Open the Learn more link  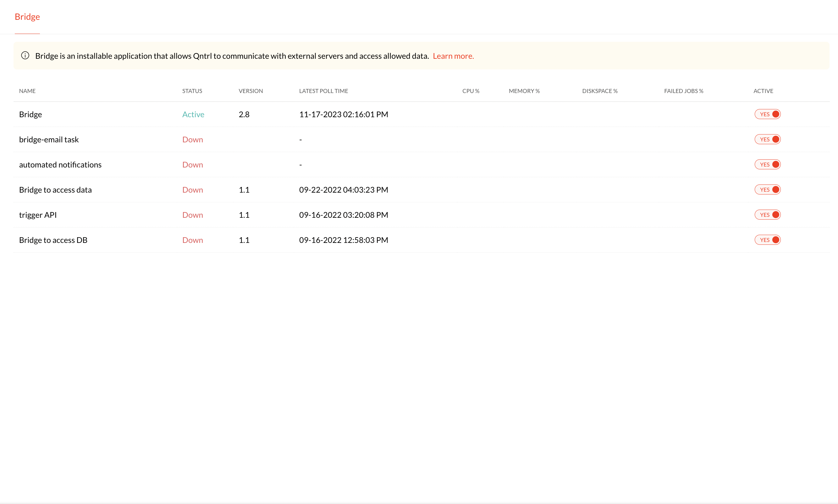453,56
